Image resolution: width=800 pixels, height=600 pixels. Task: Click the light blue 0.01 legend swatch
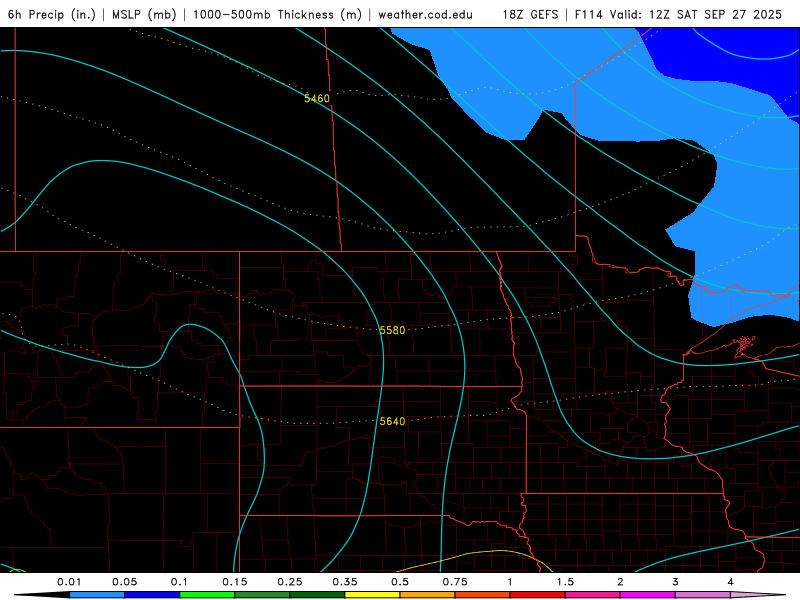pyautogui.click(x=97, y=595)
